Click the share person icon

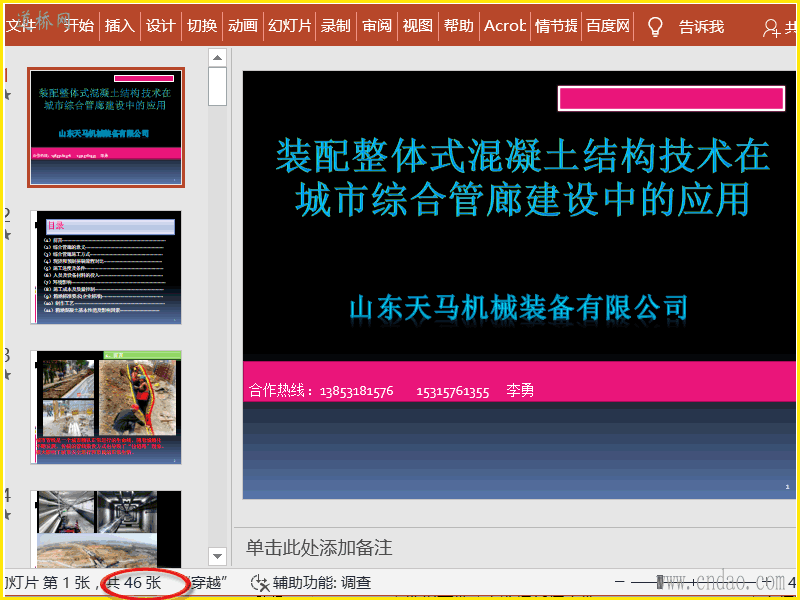(770, 28)
